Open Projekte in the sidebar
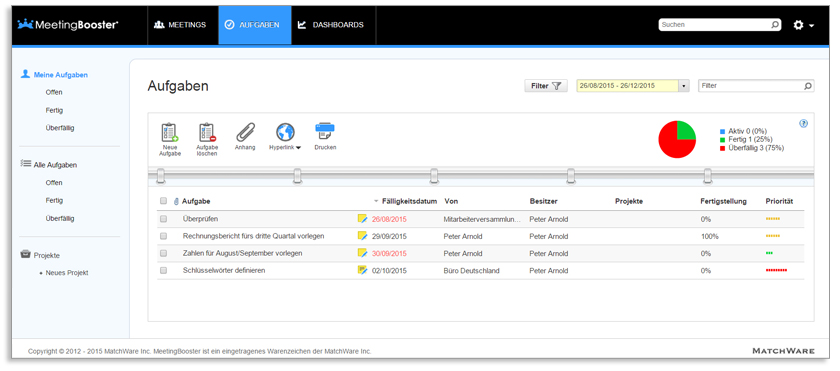 pyautogui.click(x=46, y=255)
